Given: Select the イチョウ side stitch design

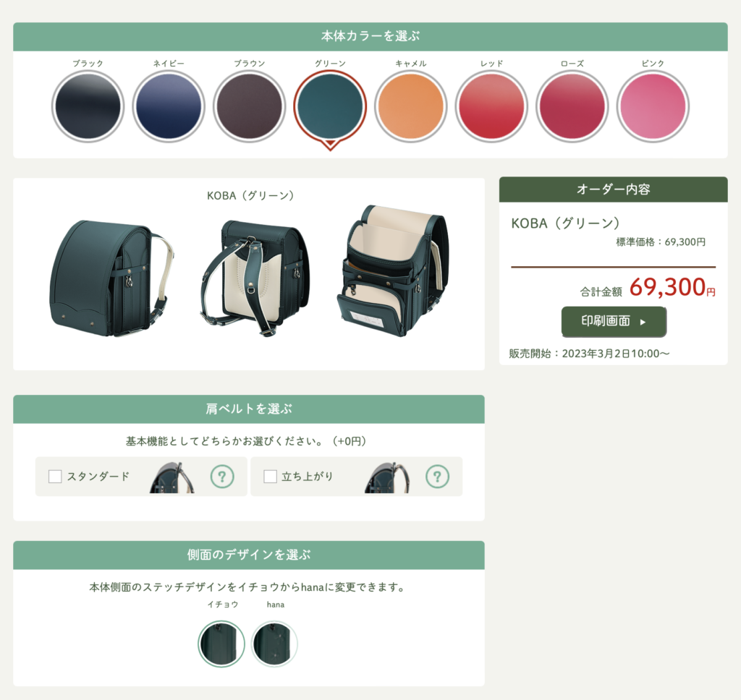Looking at the screenshot, I should (221, 644).
